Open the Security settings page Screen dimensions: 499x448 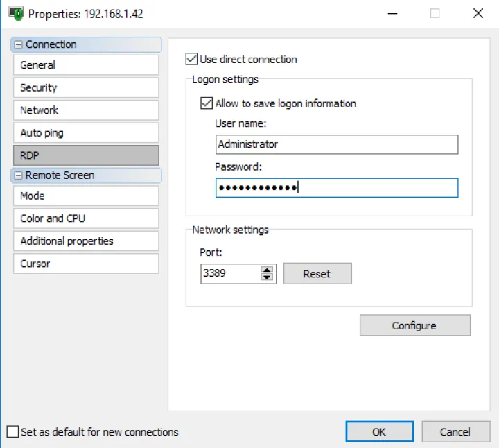[85, 87]
